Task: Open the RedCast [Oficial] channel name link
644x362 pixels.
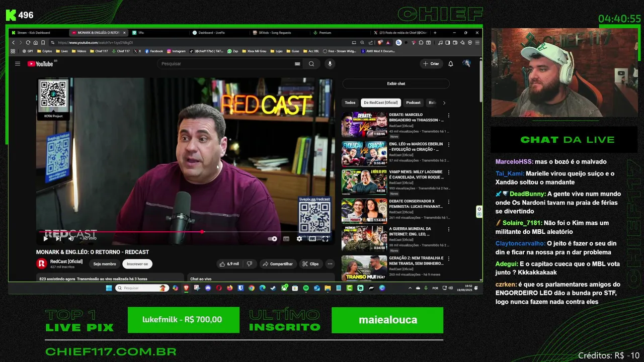Action: coord(66,261)
